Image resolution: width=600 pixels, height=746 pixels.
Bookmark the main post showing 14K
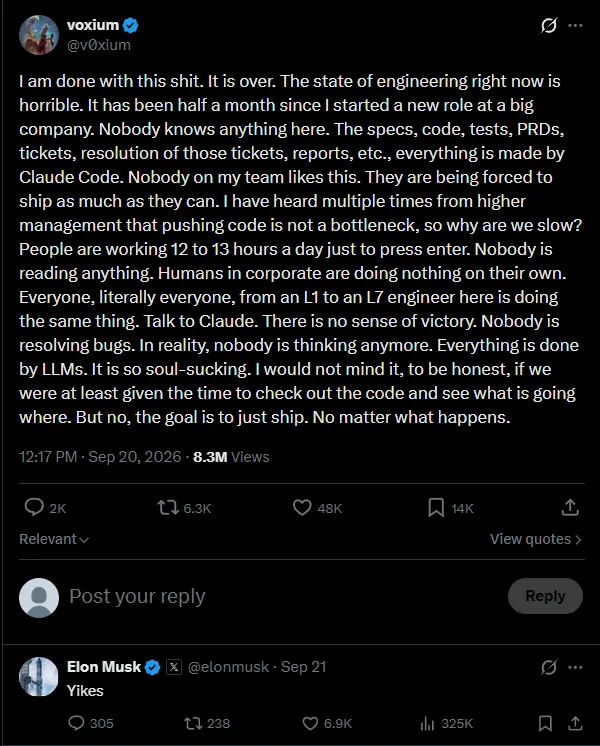tap(436, 508)
